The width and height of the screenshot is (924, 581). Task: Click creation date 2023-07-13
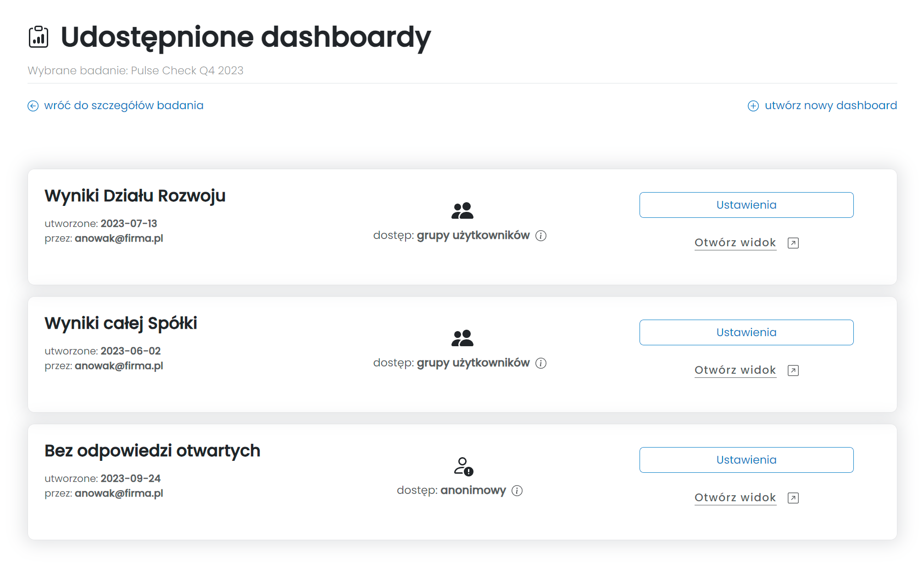point(129,224)
